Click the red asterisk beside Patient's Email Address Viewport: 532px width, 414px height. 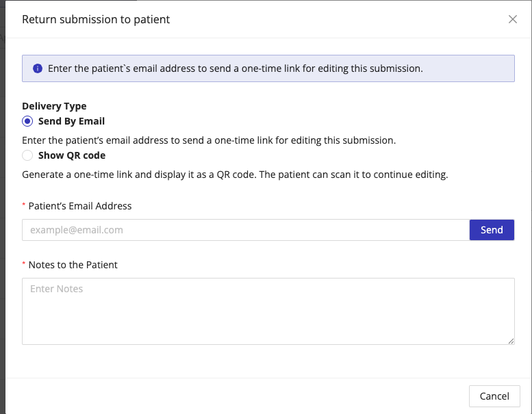tap(24, 206)
